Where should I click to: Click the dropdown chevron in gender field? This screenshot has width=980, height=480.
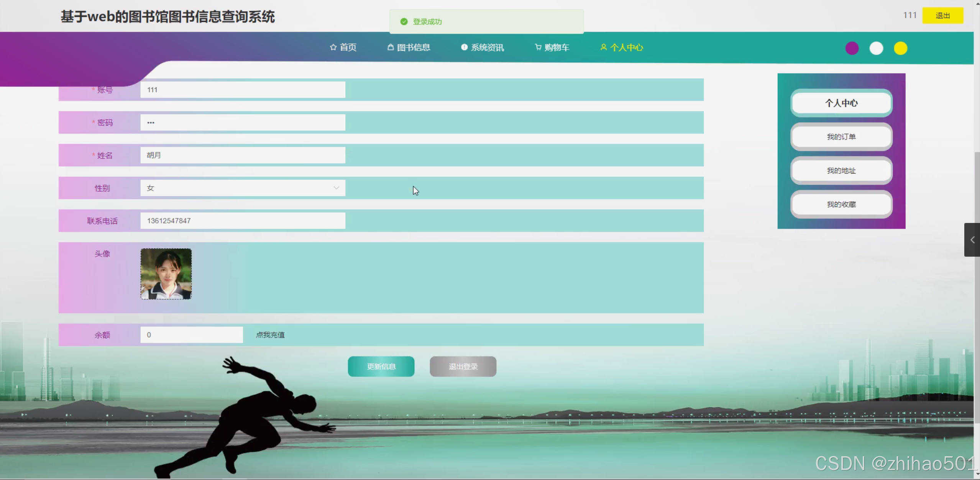tap(336, 188)
